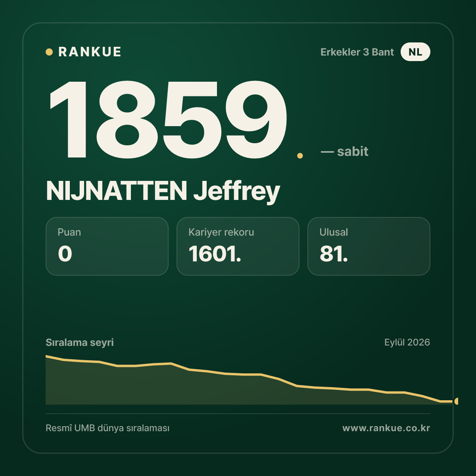Open the www.rankue.co.kr link
This screenshot has height=476, width=476.
click(x=386, y=428)
